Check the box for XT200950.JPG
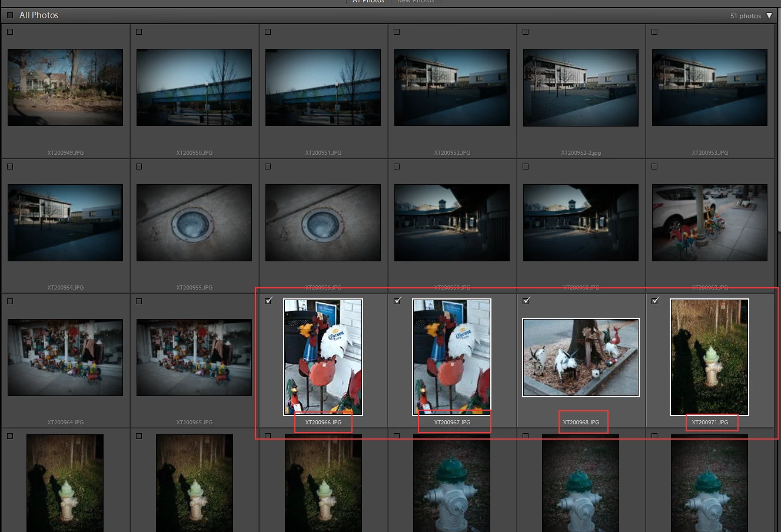This screenshot has height=532, width=781. point(139,32)
